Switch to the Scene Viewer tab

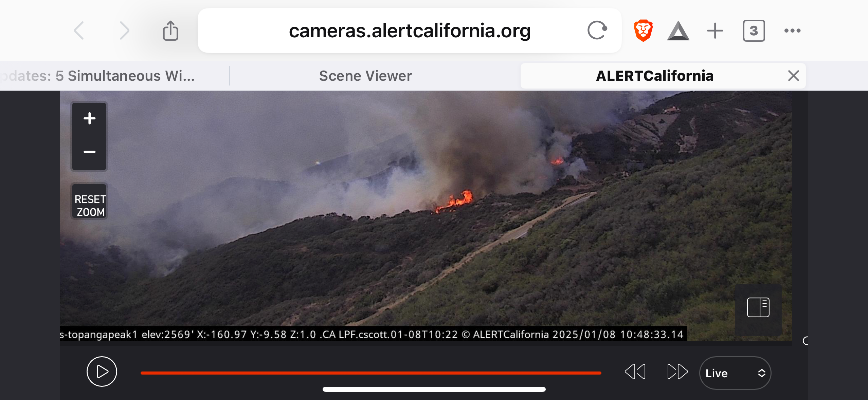365,76
